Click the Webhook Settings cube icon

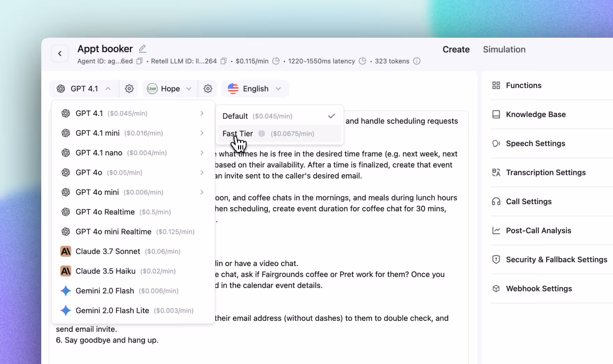pos(496,289)
